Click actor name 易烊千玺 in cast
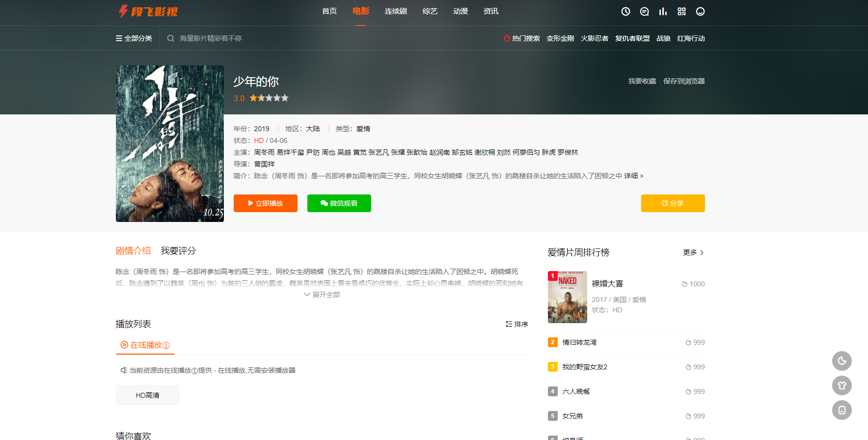 [291, 152]
